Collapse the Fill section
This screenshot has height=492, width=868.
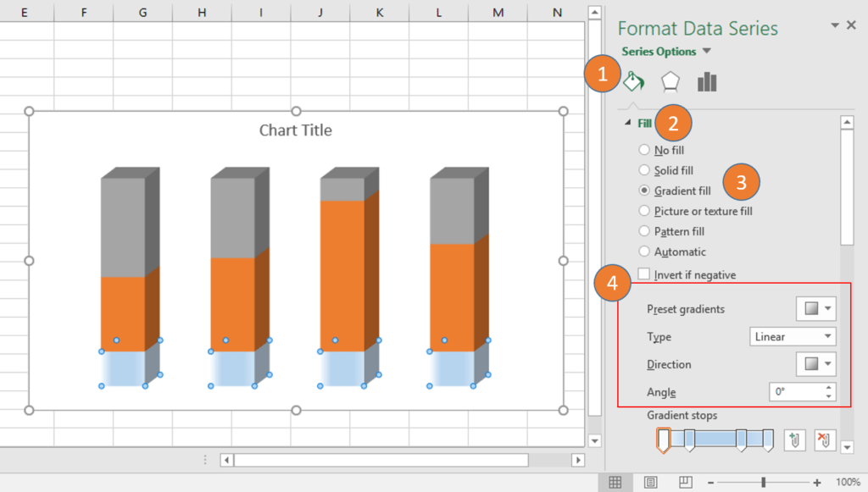coord(627,123)
